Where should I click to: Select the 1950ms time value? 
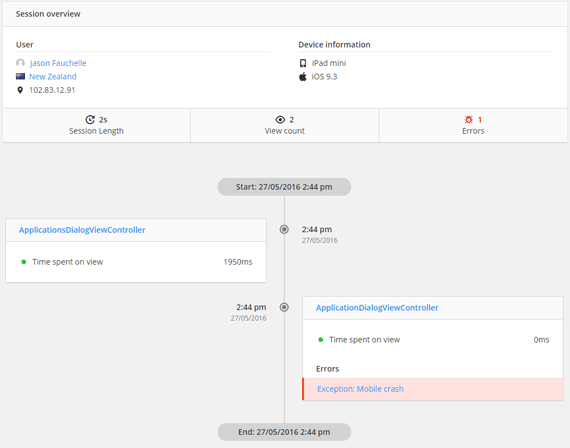coord(238,262)
